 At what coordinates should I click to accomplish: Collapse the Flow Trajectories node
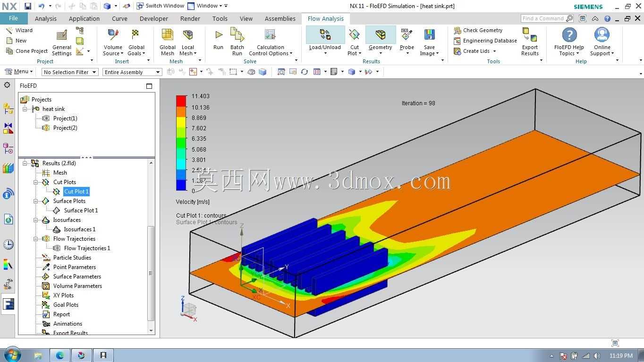coord(36,239)
